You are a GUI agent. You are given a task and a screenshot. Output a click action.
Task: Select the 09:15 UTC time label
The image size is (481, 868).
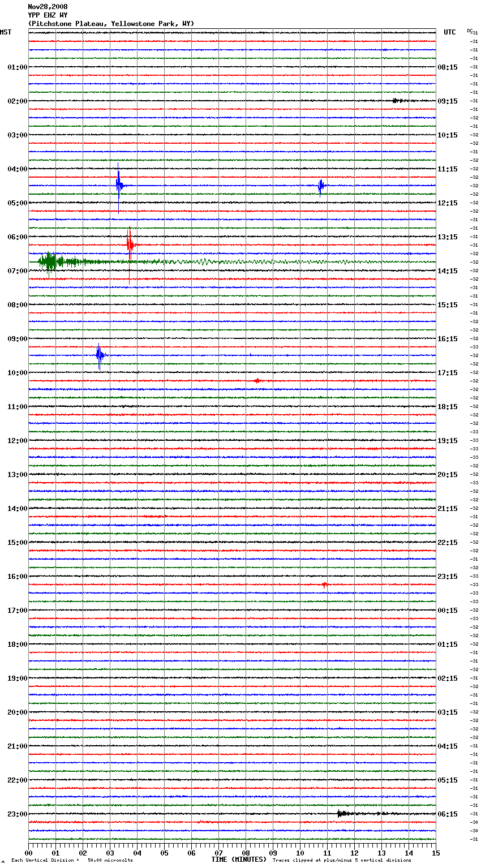pyautogui.click(x=448, y=101)
